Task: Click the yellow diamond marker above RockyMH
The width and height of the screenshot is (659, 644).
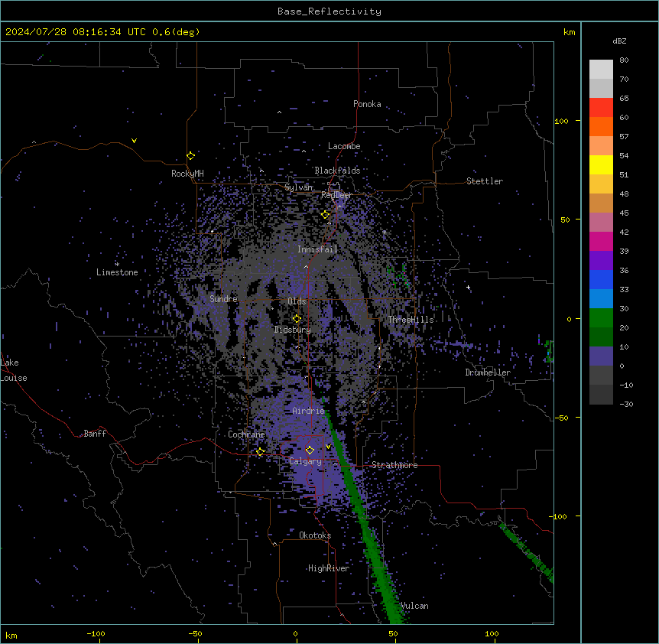Action: [x=190, y=156]
